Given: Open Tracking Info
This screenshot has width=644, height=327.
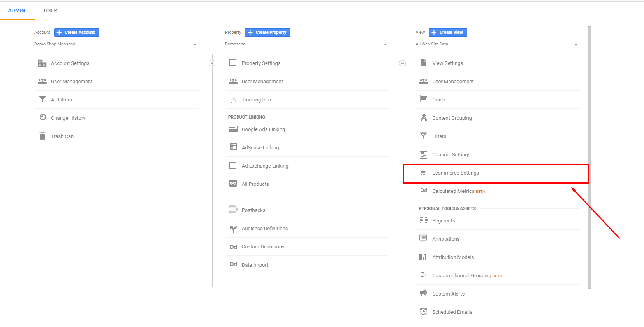Looking at the screenshot, I should click(307, 100).
